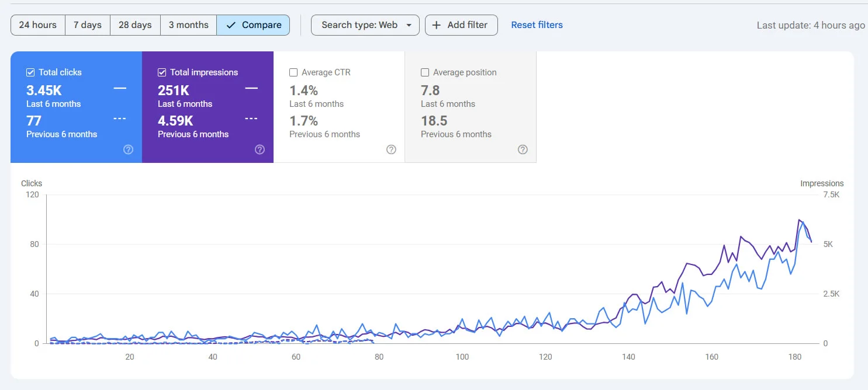Click the Reset filters link
The height and width of the screenshot is (390, 868).
tap(537, 25)
